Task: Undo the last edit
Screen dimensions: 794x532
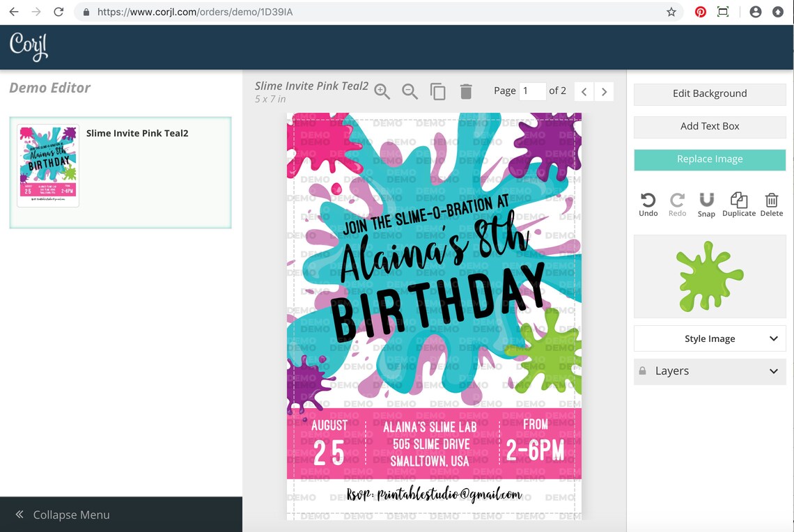Action: pyautogui.click(x=648, y=203)
